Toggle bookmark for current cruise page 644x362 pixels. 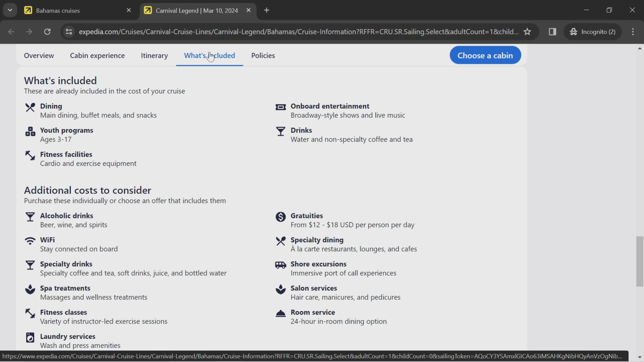coord(527,31)
